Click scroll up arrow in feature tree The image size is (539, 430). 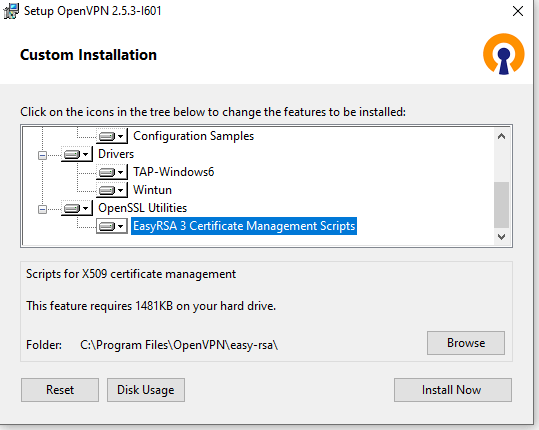pyautogui.click(x=501, y=136)
